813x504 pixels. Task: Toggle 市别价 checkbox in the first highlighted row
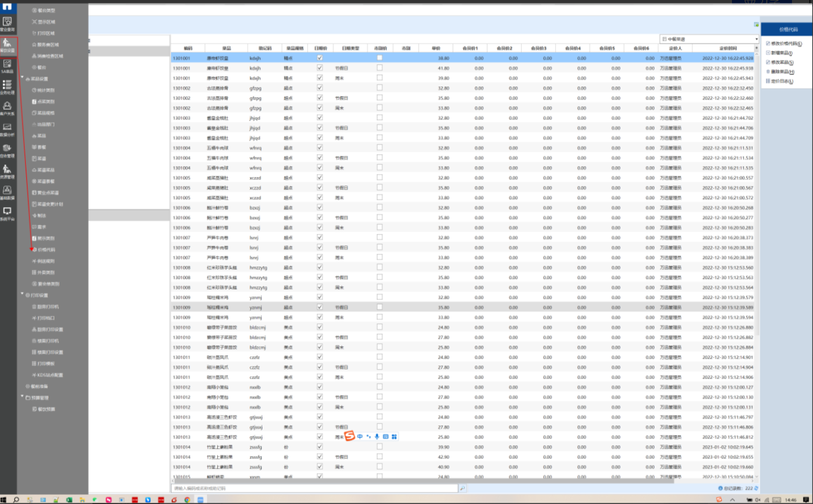(379, 58)
